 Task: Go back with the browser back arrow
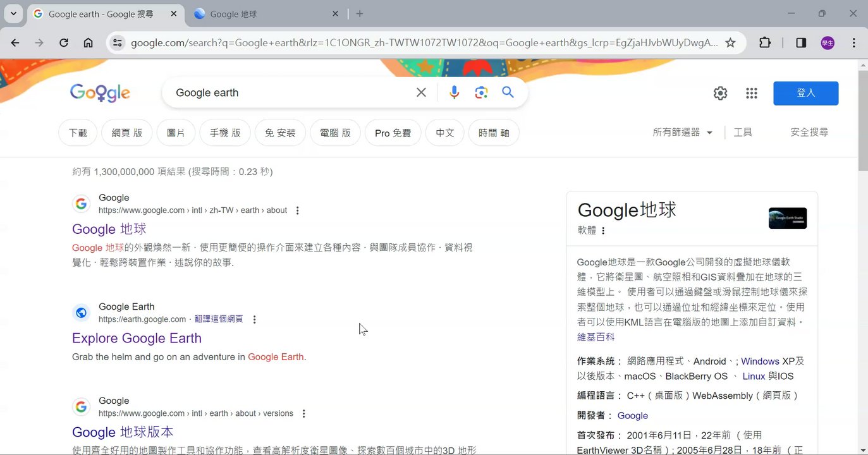pyautogui.click(x=15, y=43)
